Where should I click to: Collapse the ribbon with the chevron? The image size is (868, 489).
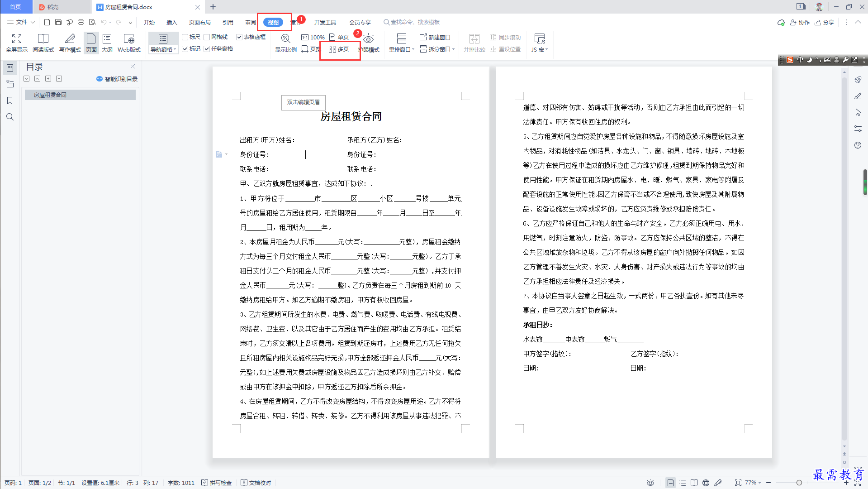pos(858,22)
